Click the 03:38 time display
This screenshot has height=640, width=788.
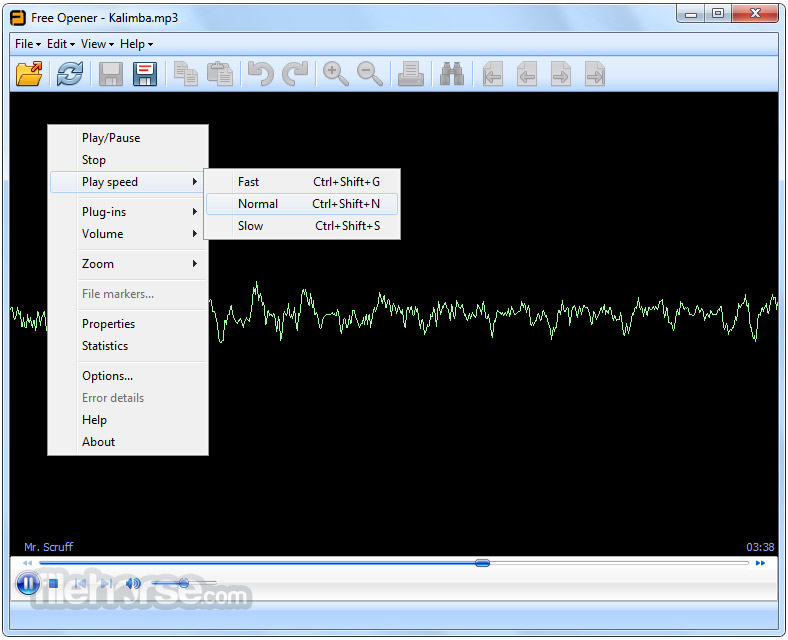tap(760, 547)
